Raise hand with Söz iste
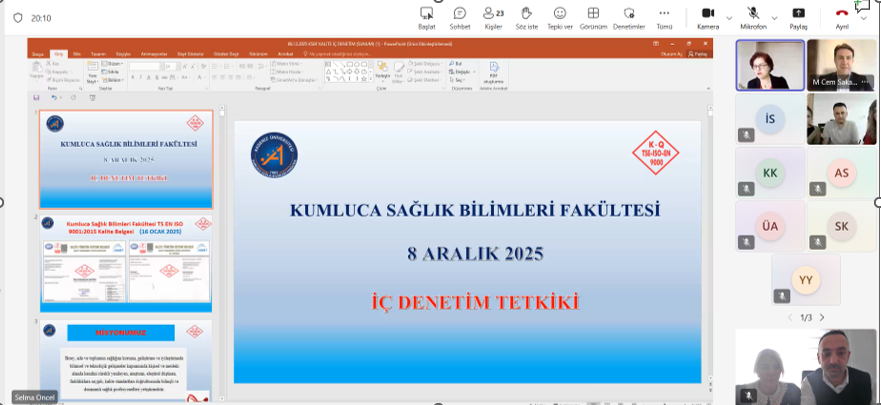 [526, 17]
